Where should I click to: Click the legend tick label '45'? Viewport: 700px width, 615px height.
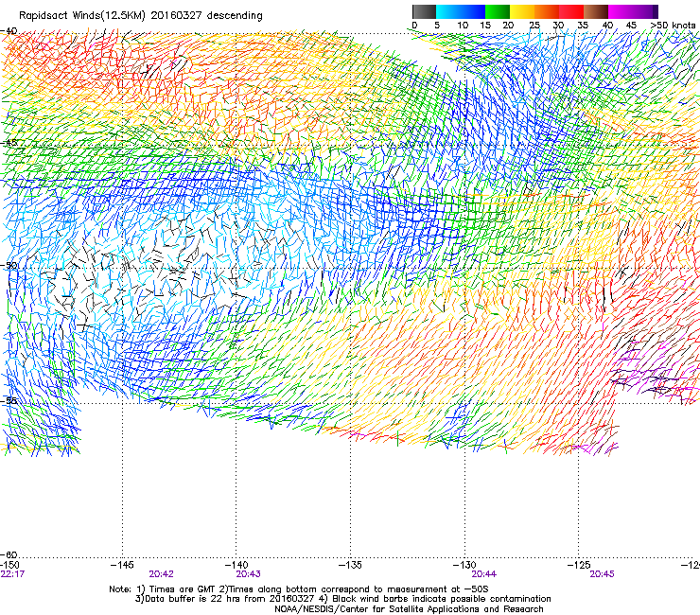pos(631,26)
